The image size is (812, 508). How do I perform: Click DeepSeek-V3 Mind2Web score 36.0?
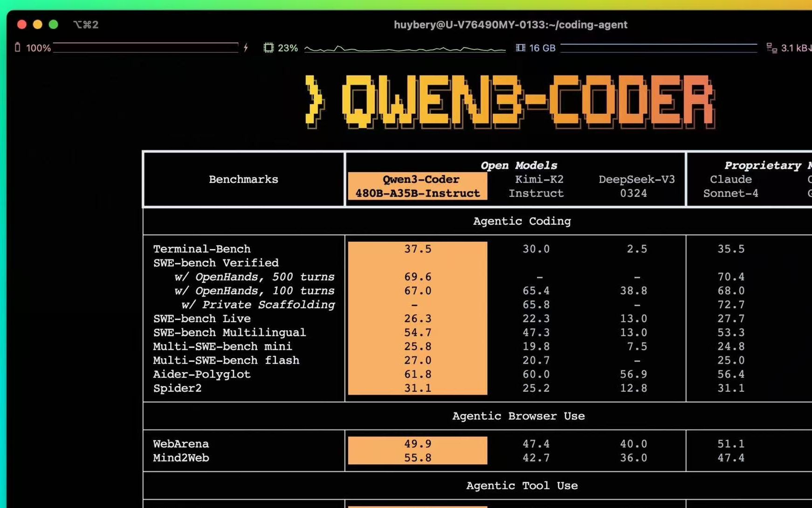click(633, 458)
